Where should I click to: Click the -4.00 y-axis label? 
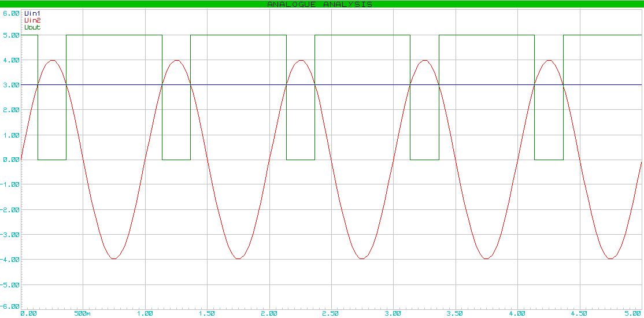coord(10,260)
